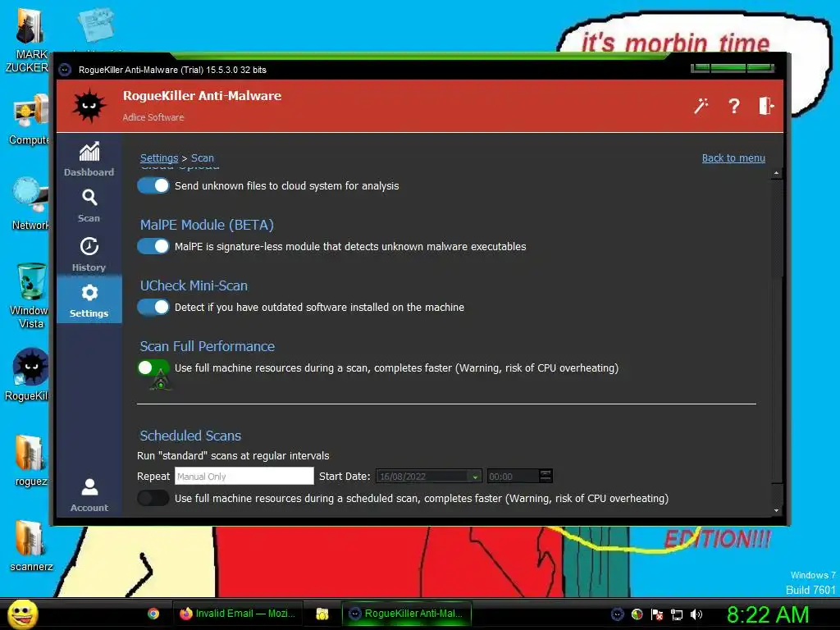Click the scroll up arrow of settings pane
The height and width of the screenshot is (630, 840).
pyautogui.click(x=776, y=173)
